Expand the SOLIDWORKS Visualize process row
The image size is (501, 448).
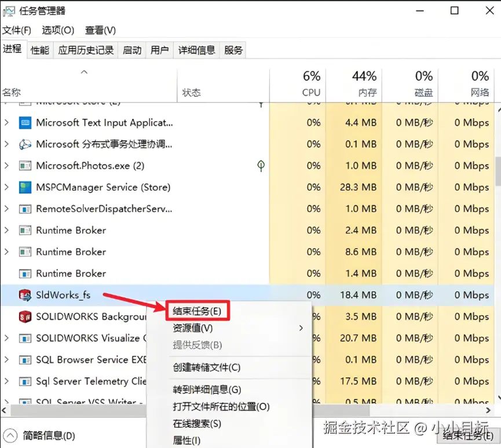click(x=7, y=338)
